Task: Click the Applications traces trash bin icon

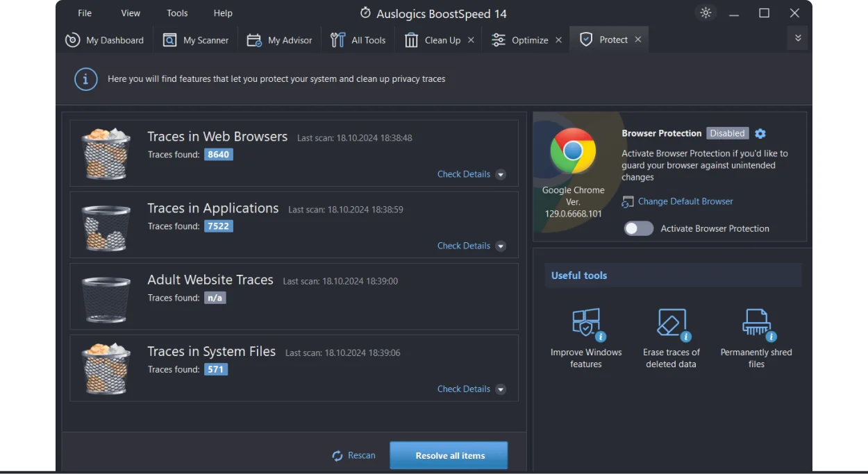Action: click(x=106, y=228)
